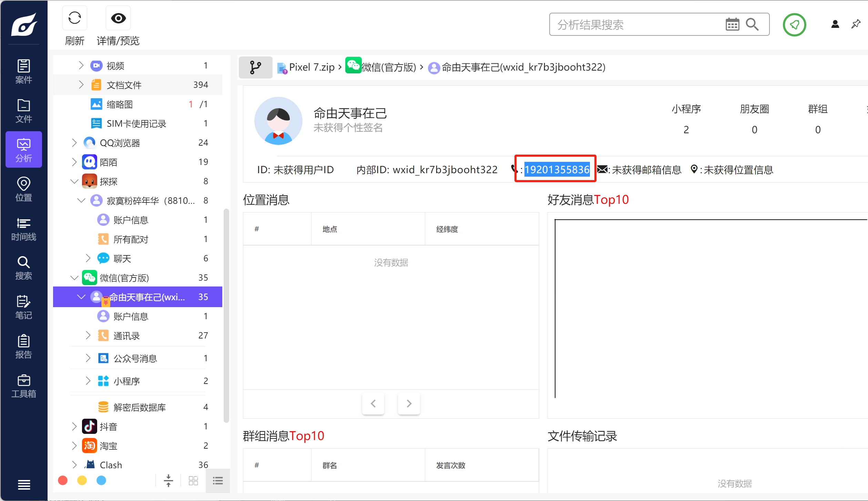Open the 报告 sidebar section

(23, 346)
